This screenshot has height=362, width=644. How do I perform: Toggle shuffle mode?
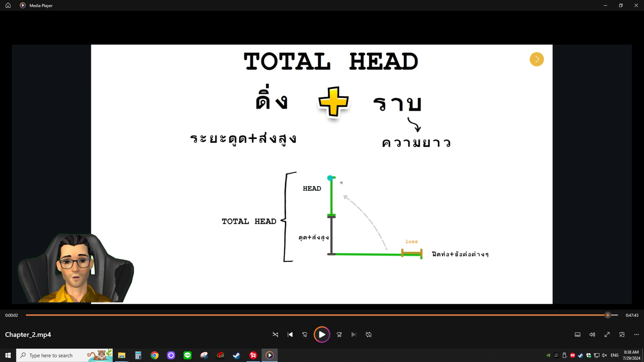275,335
